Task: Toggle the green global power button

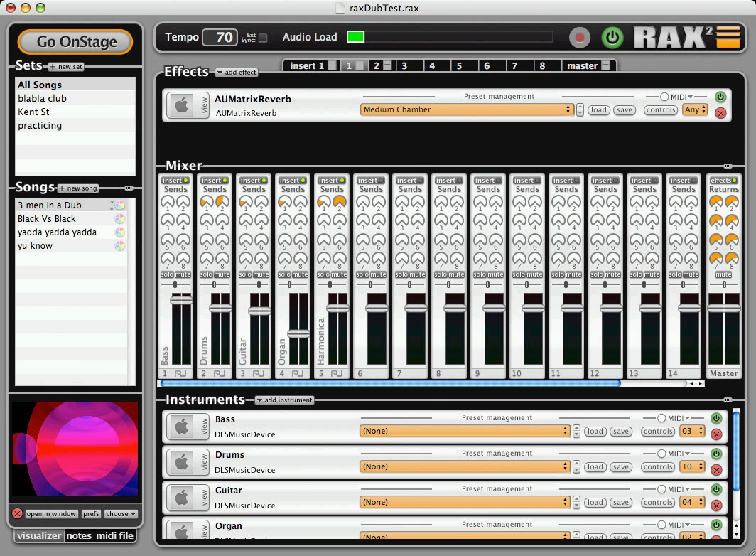Action: (x=612, y=38)
